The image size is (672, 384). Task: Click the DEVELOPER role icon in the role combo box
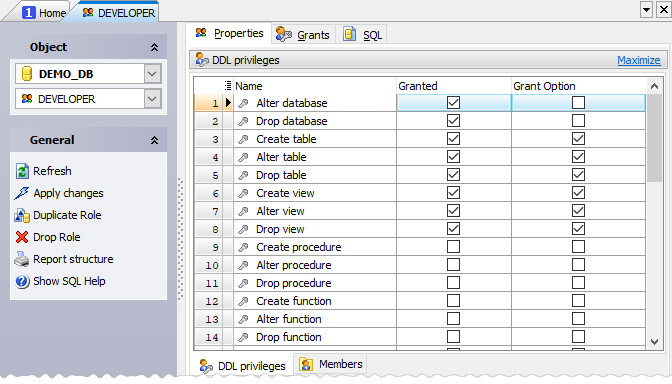(x=27, y=99)
